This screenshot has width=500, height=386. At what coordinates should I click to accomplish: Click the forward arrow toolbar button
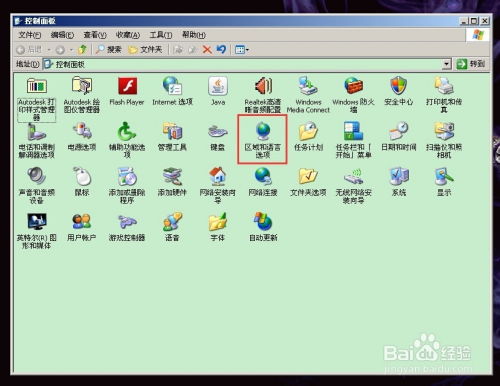click(x=60, y=50)
